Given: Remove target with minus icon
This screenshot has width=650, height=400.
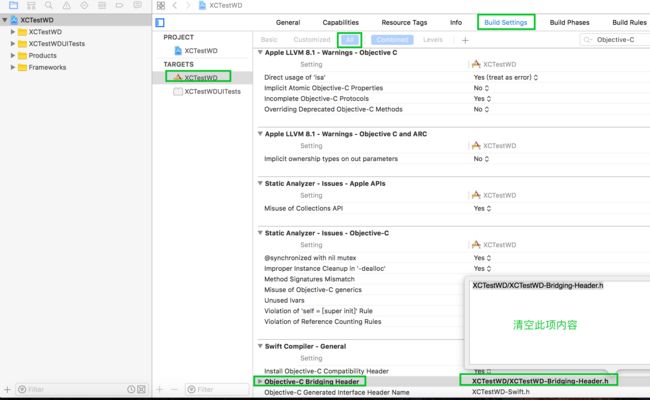Looking at the screenshot, I should pyautogui.click(x=174, y=389).
